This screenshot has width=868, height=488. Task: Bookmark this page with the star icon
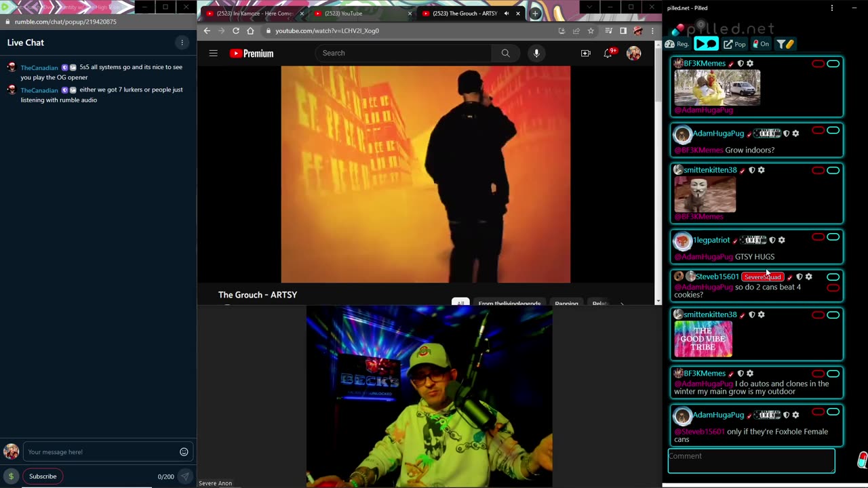[x=591, y=30]
